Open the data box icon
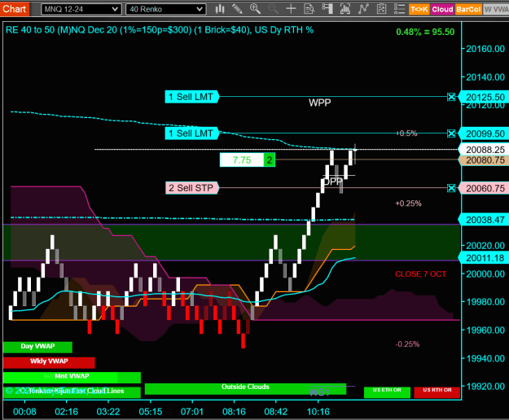 tap(309, 9)
